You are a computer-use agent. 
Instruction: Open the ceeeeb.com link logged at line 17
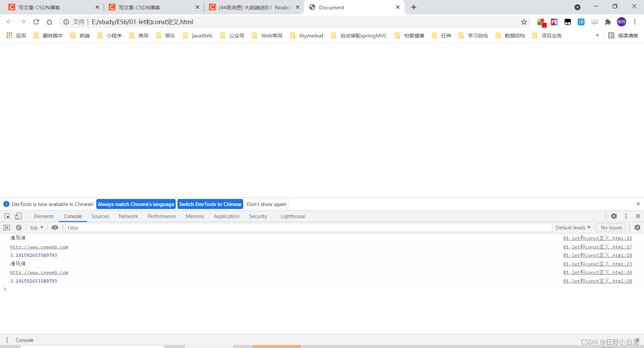click(x=39, y=247)
